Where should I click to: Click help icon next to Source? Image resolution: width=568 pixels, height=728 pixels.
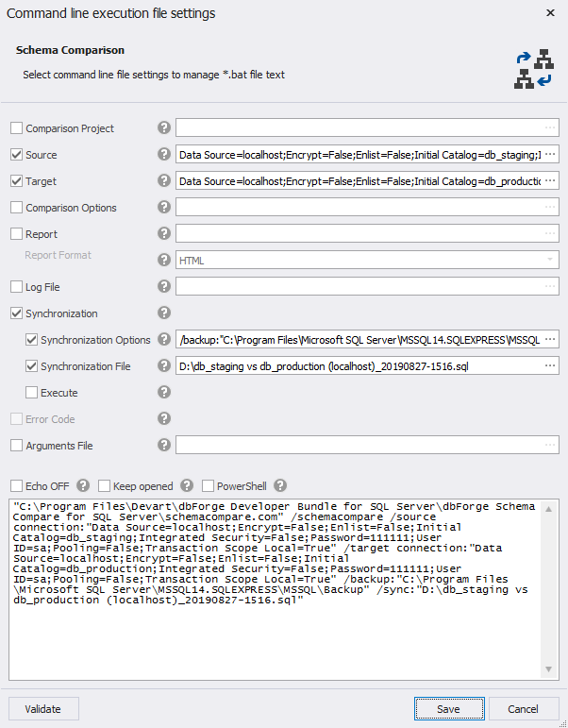click(x=164, y=154)
